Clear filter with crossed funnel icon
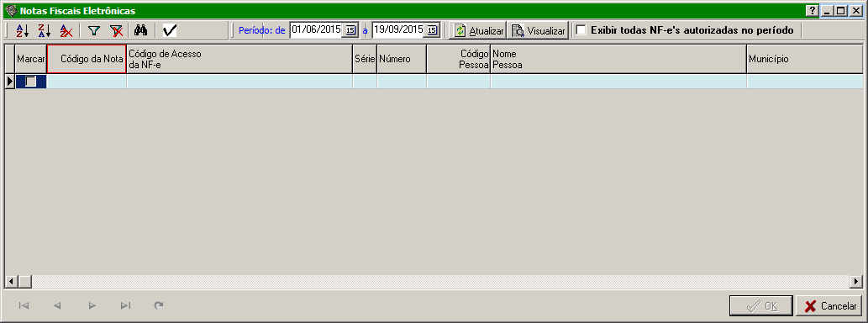Screen dimensions: 868x323 [116, 30]
